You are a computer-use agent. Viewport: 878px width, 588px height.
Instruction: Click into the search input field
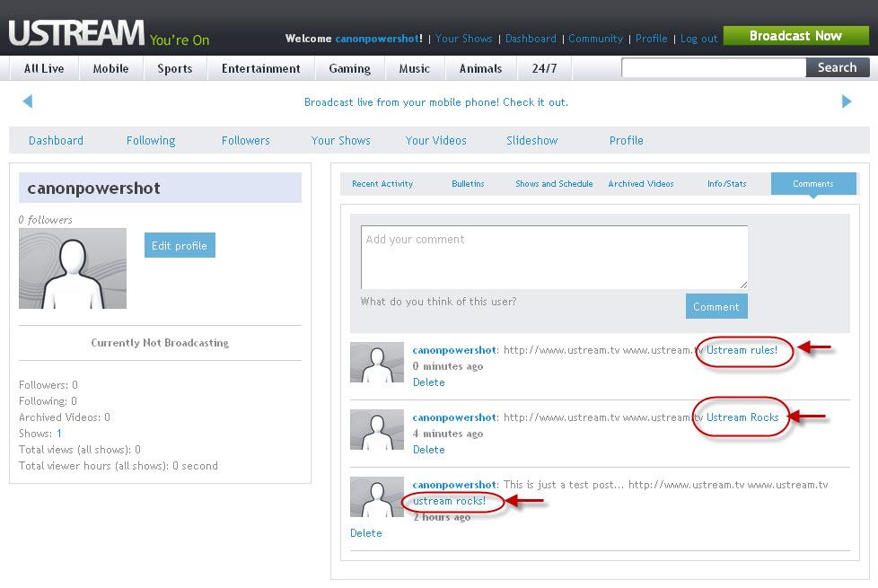[x=714, y=67]
